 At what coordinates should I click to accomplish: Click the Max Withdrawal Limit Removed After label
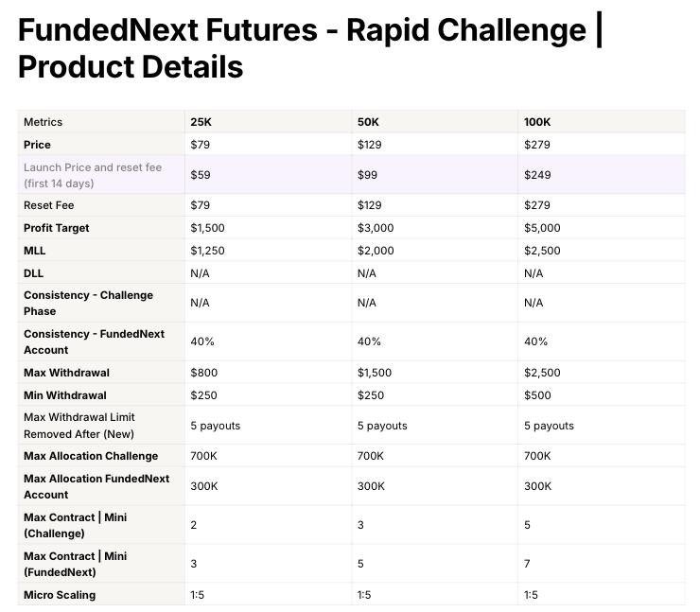(79, 426)
